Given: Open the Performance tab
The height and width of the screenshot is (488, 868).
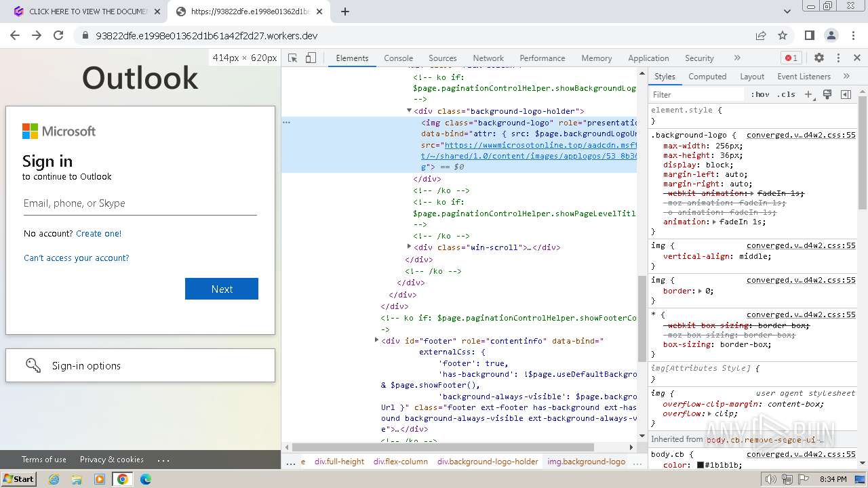Looking at the screenshot, I should 542,58.
